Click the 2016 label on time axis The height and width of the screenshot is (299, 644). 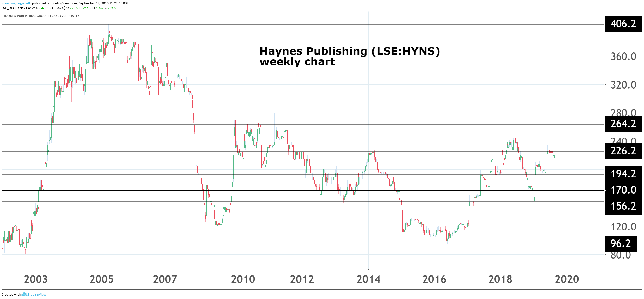pos(434,279)
